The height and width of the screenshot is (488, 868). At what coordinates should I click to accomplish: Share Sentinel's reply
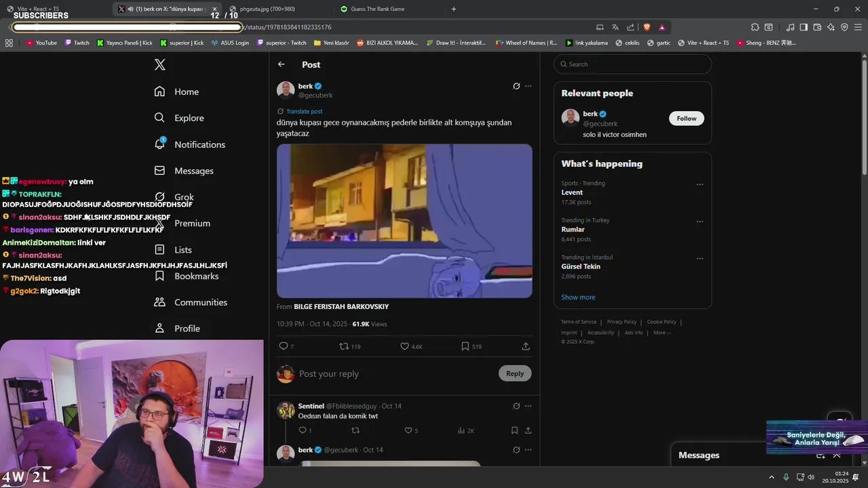pos(528,430)
